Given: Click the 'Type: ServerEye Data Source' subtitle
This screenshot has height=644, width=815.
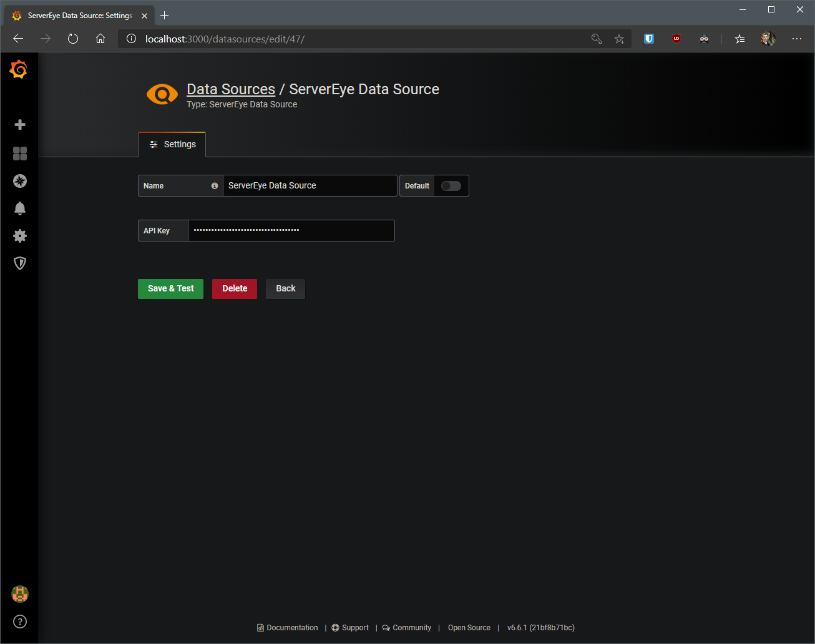Looking at the screenshot, I should click(x=242, y=104).
